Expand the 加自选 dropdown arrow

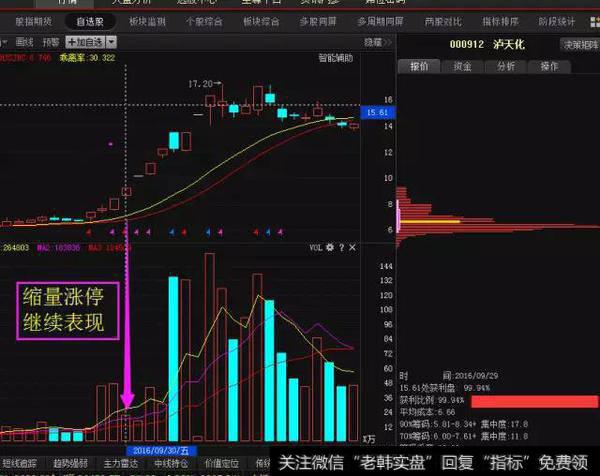[111, 42]
